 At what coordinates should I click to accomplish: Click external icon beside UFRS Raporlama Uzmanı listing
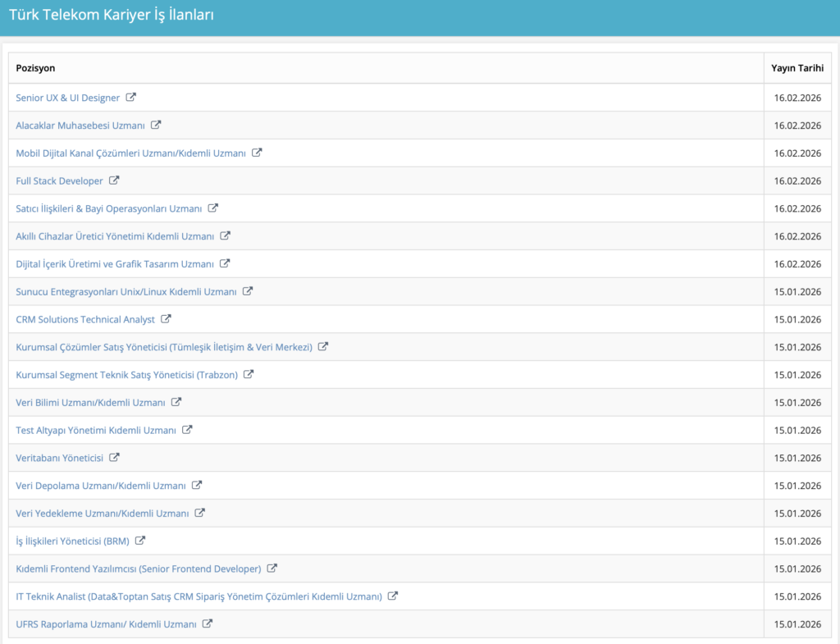[x=208, y=623]
